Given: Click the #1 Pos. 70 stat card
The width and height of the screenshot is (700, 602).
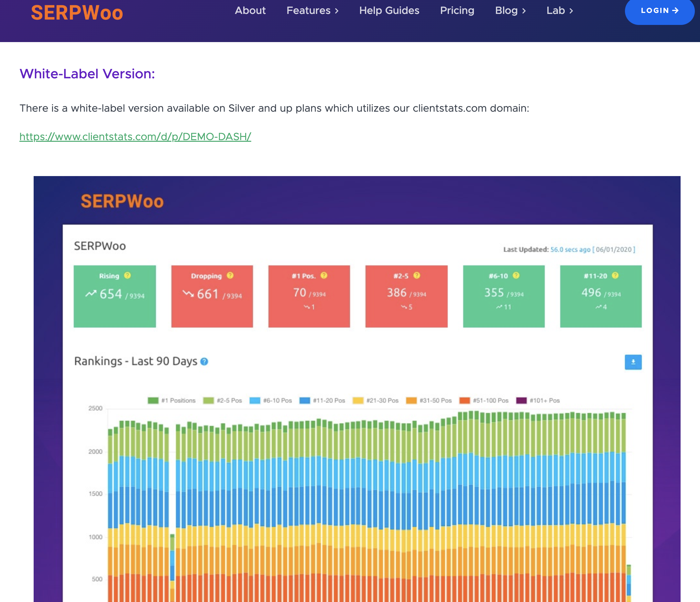Looking at the screenshot, I should point(309,296).
